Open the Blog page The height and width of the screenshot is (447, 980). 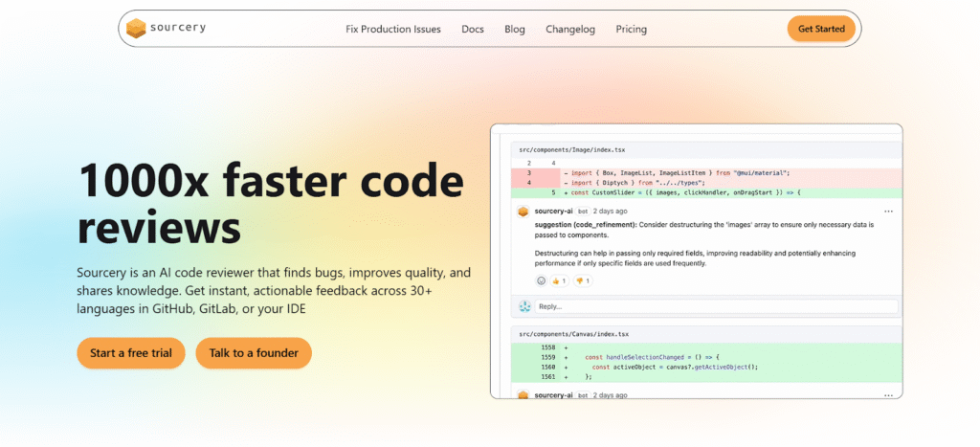point(515,29)
